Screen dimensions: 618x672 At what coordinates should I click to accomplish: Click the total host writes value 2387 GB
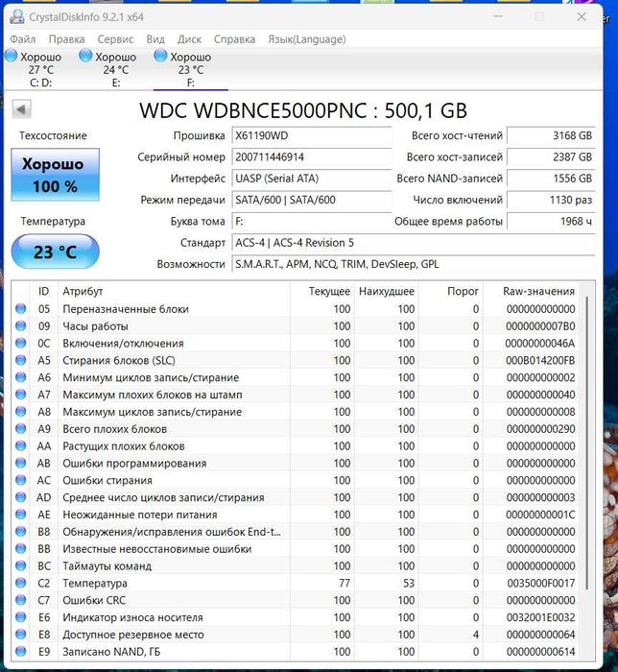click(x=551, y=157)
